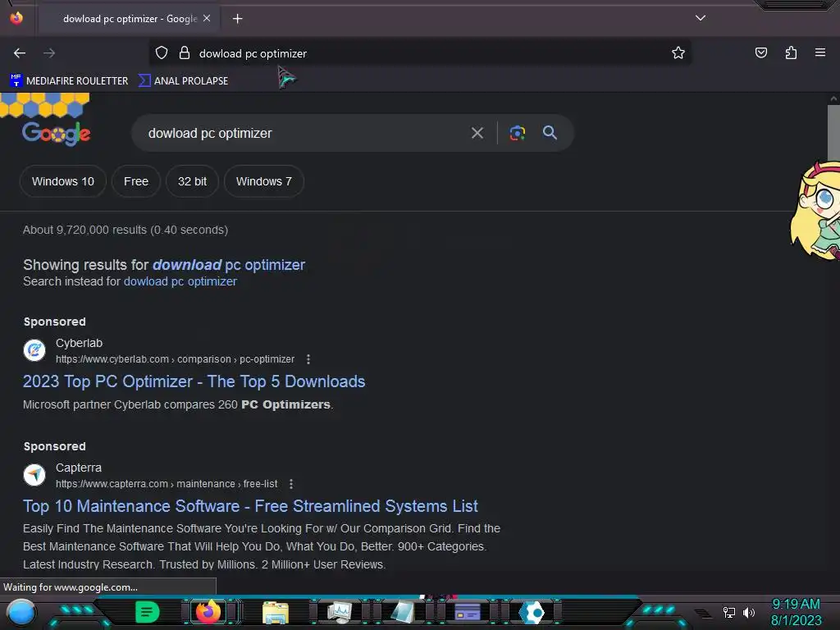Click the Cyberlab site favicon
The height and width of the screenshot is (630, 840).
pyautogui.click(x=34, y=350)
